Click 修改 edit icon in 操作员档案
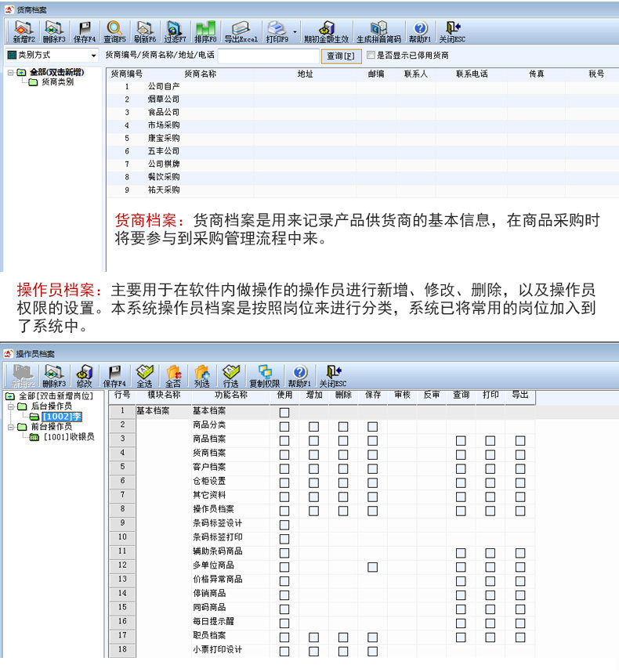The width and height of the screenshot is (619, 672). pos(84,376)
